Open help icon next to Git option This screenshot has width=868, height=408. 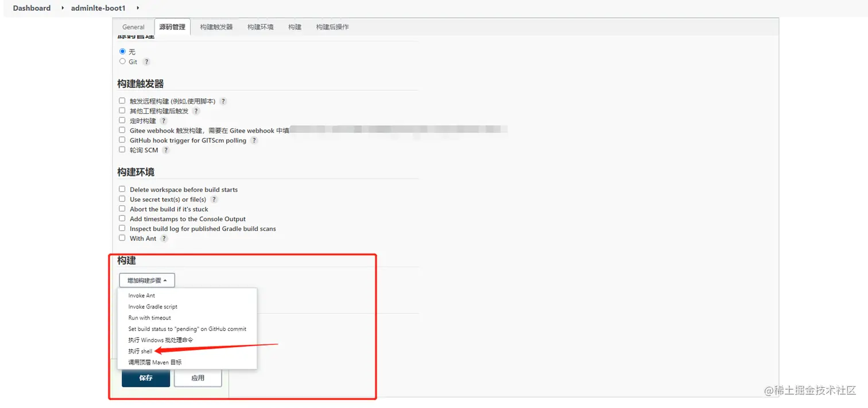[146, 61]
